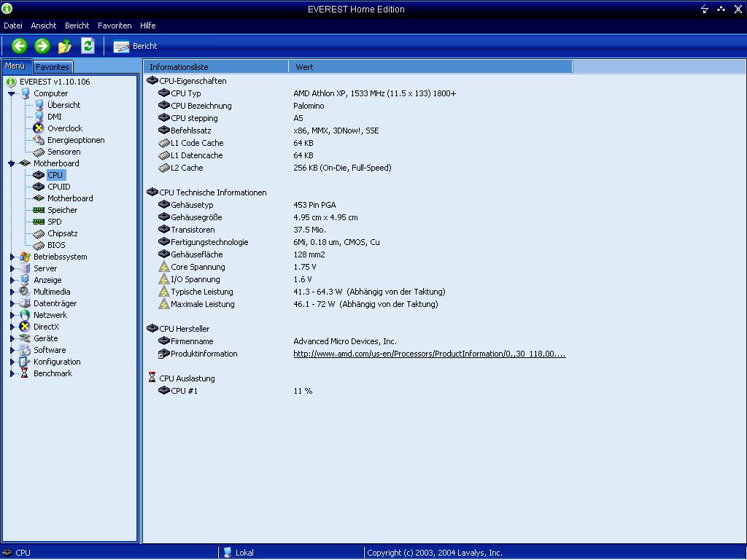The width and height of the screenshot is (747, 560).
Task: Collapse the Computer tree node
Action: pos(12,94)
